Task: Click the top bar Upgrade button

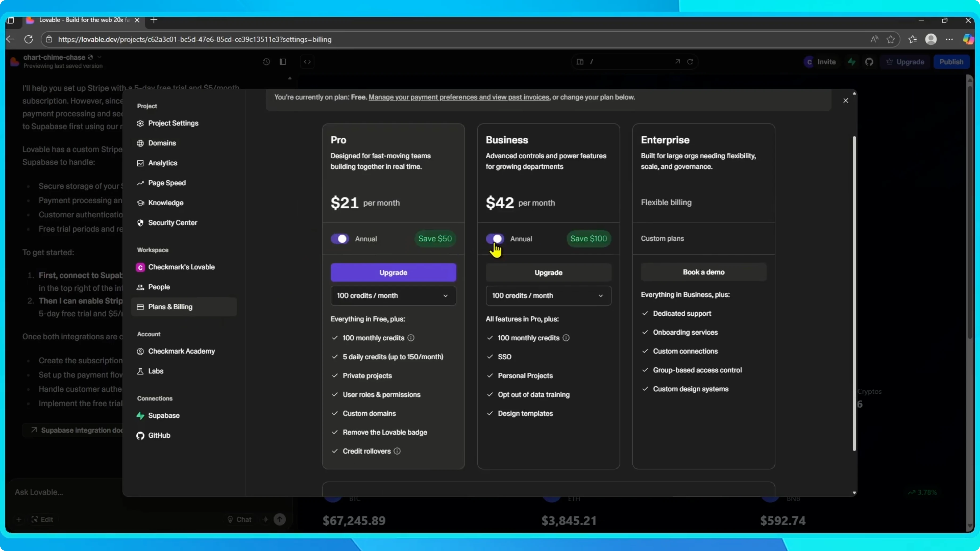Action: (905, 61)
